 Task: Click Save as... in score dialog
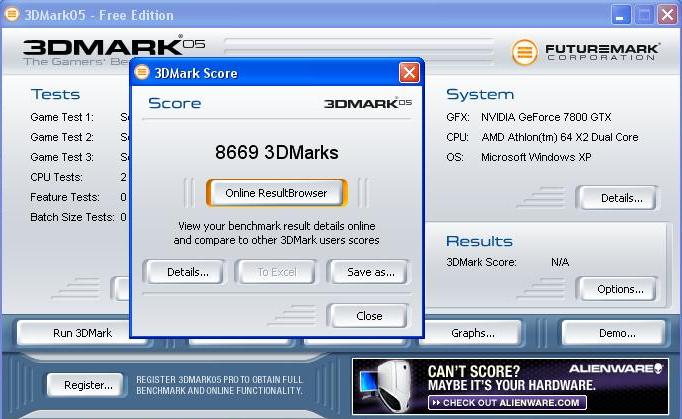tap(371, 272)
